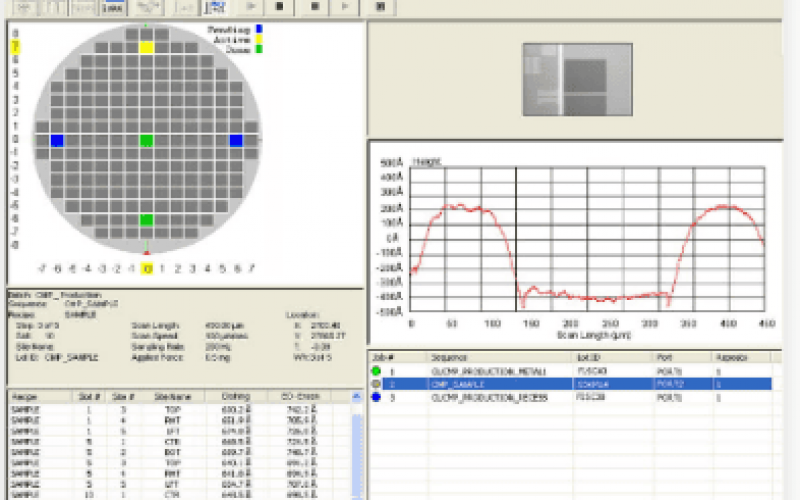The height and width of the screenshot is (500, 800).
Task: Select the green die near the wafer bottom
Action: 146,219
